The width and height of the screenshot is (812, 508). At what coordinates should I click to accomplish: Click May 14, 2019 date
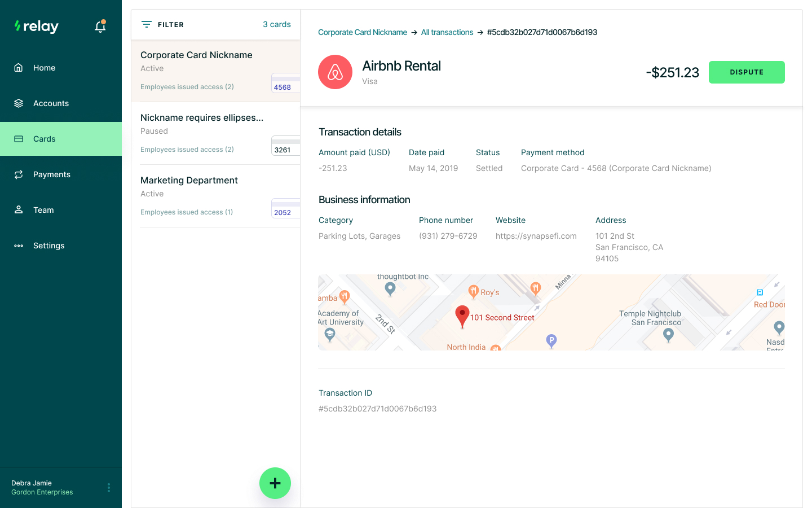[434, 168]
